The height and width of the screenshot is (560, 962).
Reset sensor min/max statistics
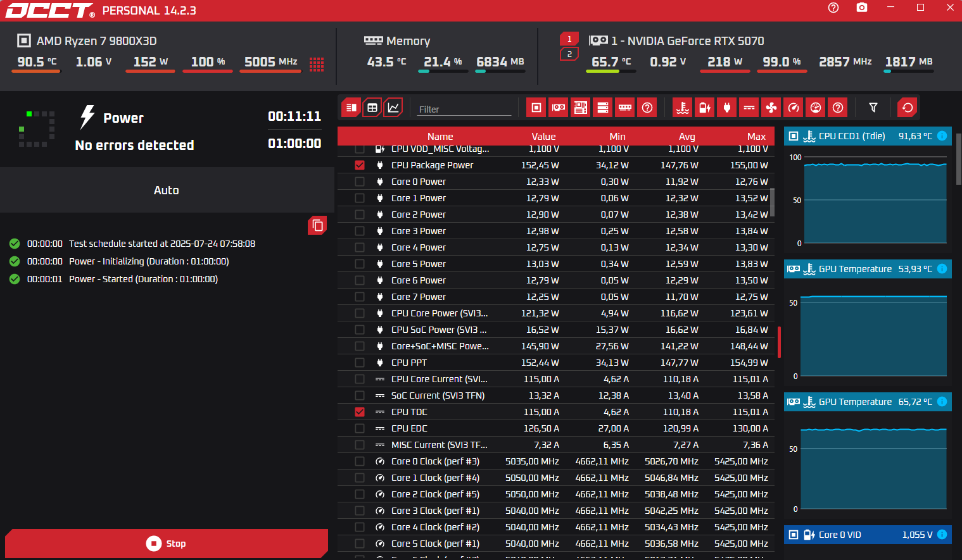pos(908,108)
